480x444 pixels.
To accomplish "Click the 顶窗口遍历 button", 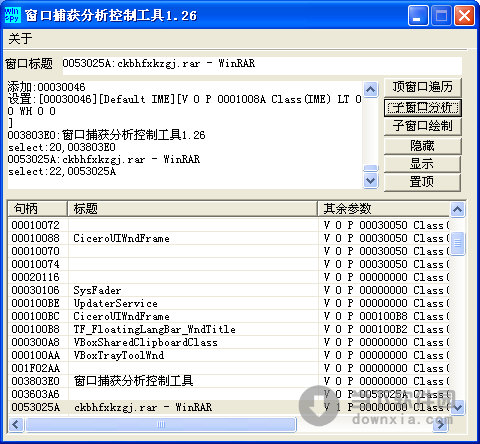I will [x=422, y=87].
